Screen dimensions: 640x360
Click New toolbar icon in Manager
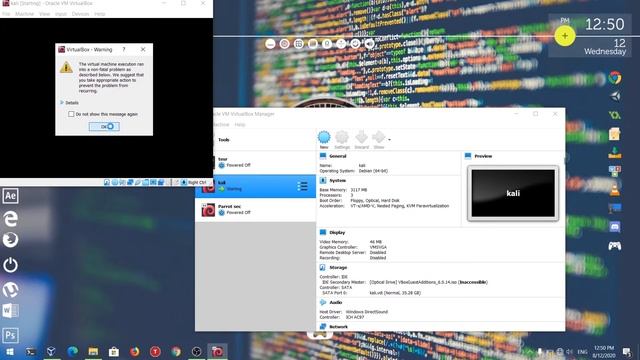324,140
